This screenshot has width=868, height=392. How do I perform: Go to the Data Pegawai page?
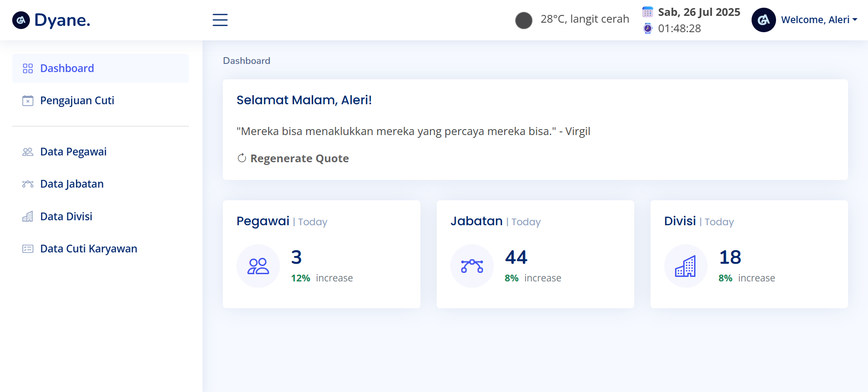[x=73, y=152]
